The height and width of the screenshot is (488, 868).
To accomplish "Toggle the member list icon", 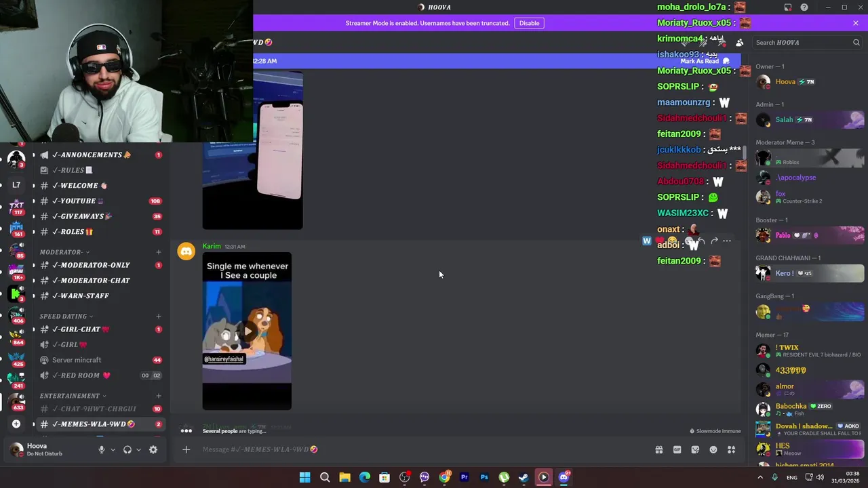I will [739, 42].
